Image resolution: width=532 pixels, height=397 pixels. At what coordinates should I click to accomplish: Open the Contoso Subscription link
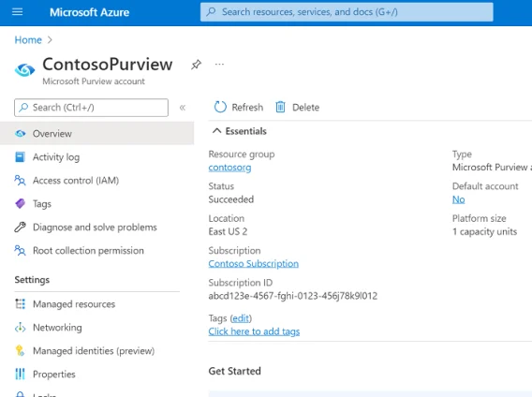click(x=254, y=264)
